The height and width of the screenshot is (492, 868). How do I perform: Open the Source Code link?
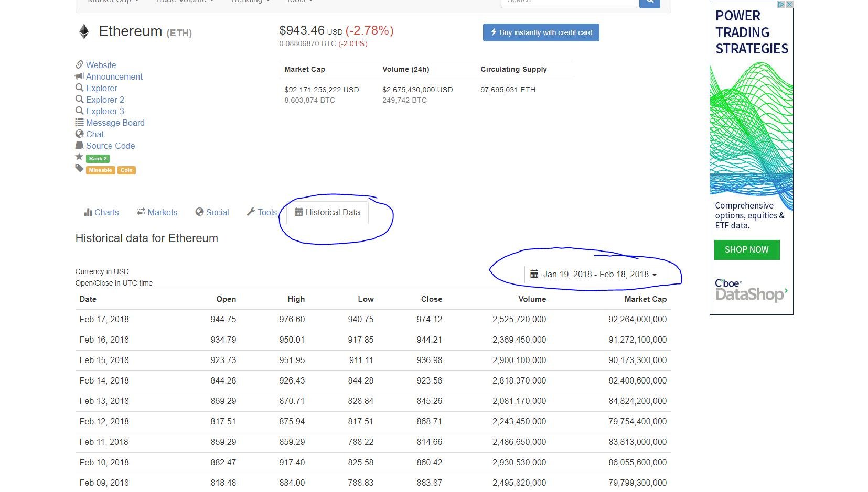click(x=111, y=146)
